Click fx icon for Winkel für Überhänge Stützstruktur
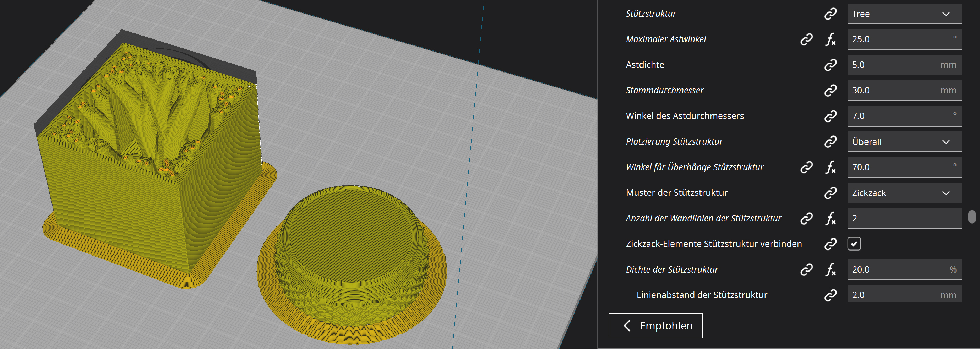Viewport: 980px width, 349px height. point(830,167)
